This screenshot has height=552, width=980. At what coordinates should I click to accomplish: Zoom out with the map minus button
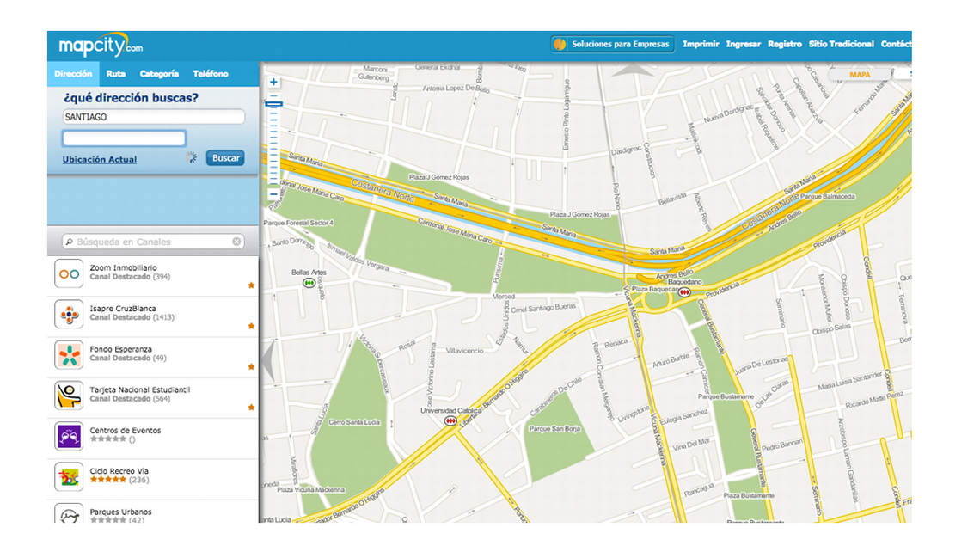tap(273, 194)
